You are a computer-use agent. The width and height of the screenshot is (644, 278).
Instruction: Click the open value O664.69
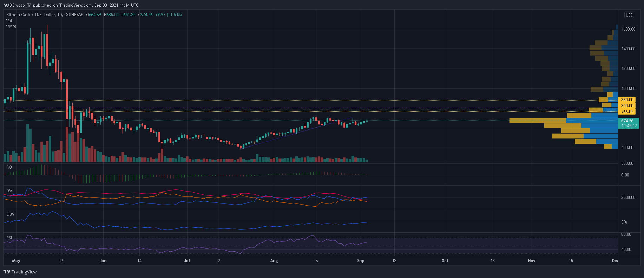coord(94,15)
